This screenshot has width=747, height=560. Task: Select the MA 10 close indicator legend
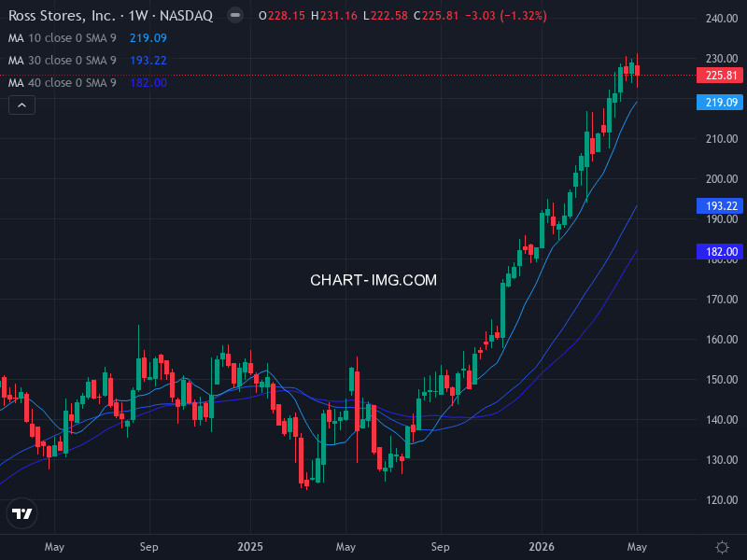[x=63, y=38]
